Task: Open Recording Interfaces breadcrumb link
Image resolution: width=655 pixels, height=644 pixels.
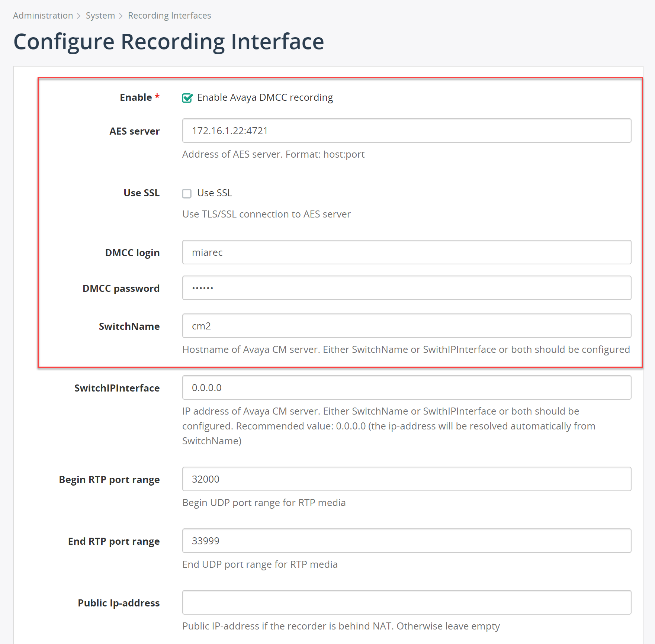Action: pyautogui.click(x=169, y=15)
